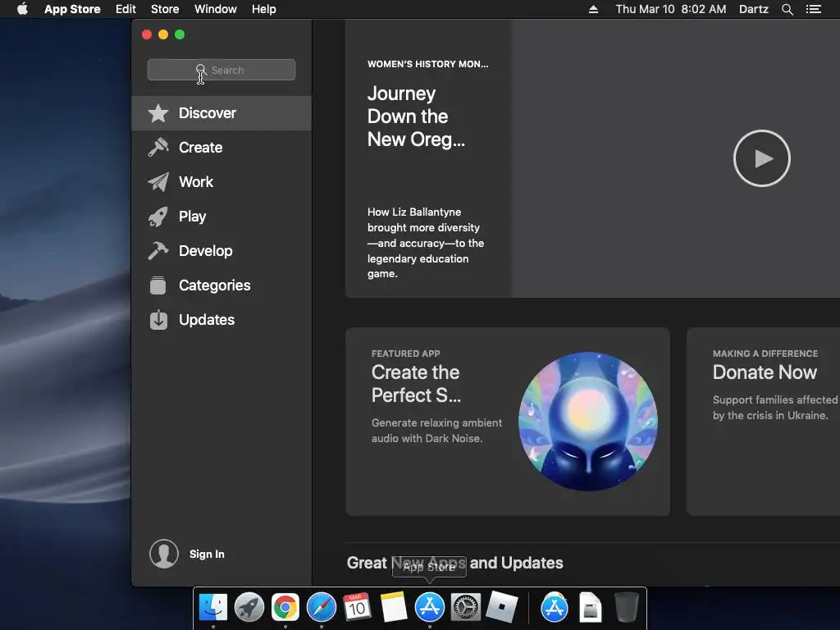Click the Generate relaxing ambient audio text
840x630 pixels.
[x=436, y=430]
